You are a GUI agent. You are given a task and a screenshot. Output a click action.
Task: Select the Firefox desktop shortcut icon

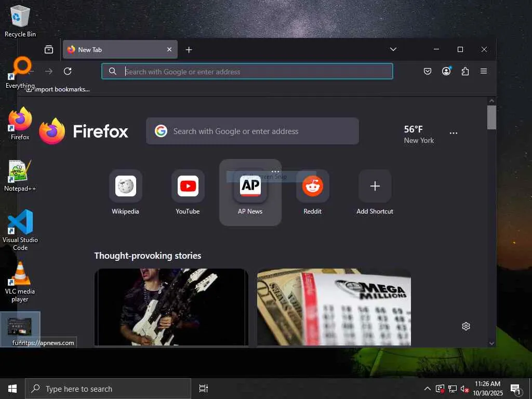pyautogui.click(x=20, y=124)
